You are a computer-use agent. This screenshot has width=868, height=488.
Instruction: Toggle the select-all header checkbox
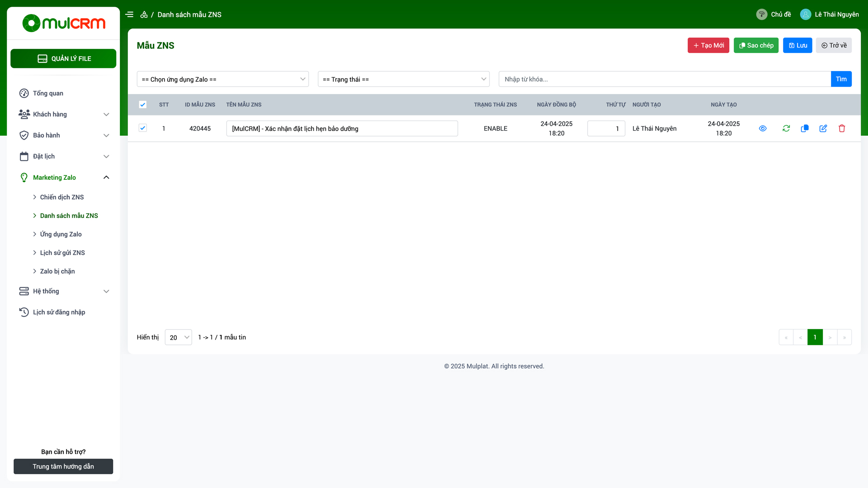click(x=142, y=104)
